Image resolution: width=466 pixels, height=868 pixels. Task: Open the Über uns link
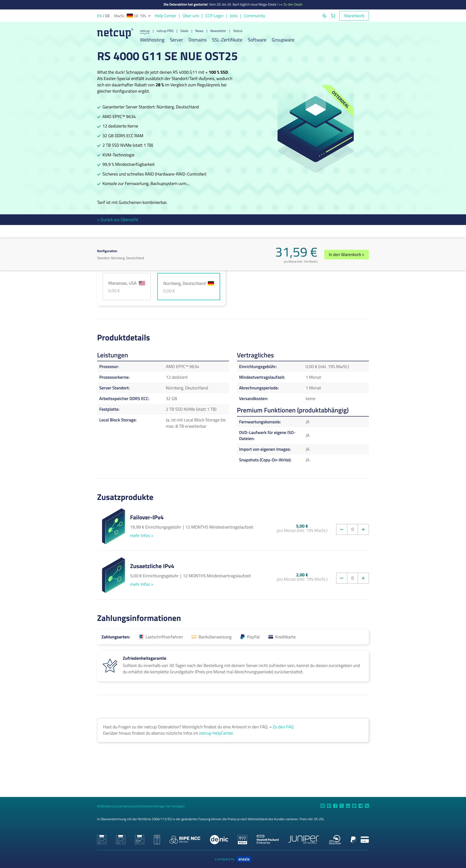pyautogui.click(x=191, y=16)
